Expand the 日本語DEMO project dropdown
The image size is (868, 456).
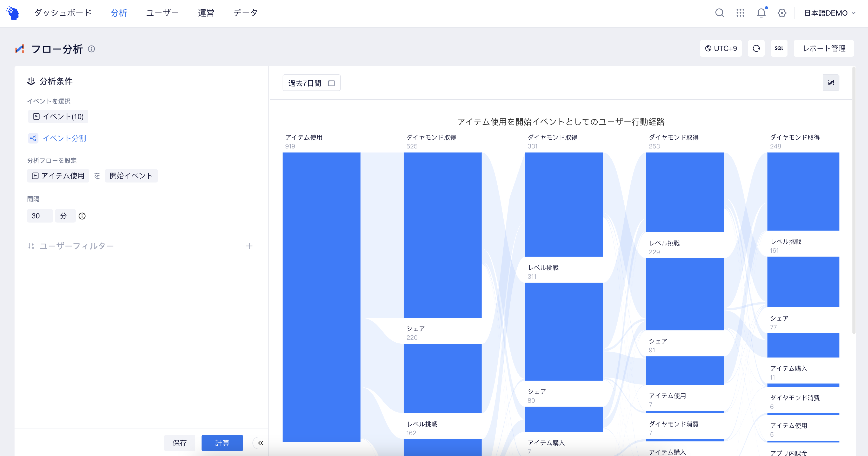(830, 13)
